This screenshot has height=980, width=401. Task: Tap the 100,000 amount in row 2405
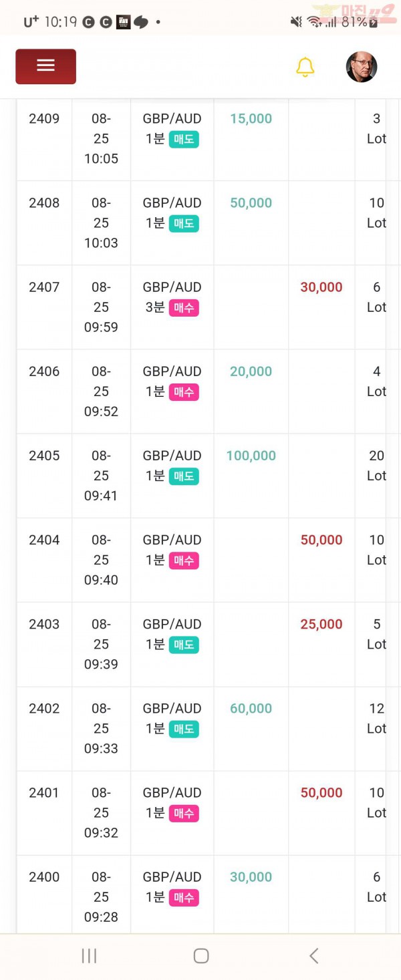pos(251,456)
